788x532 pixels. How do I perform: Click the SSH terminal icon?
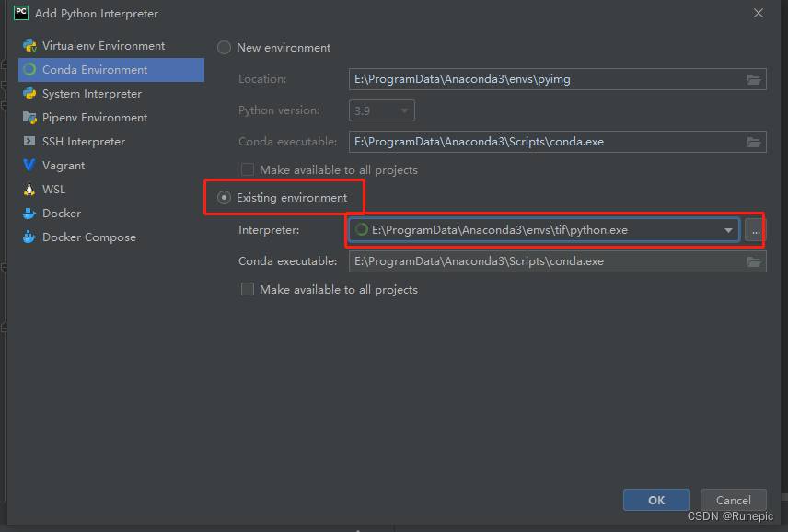click(x=29, y=141)
